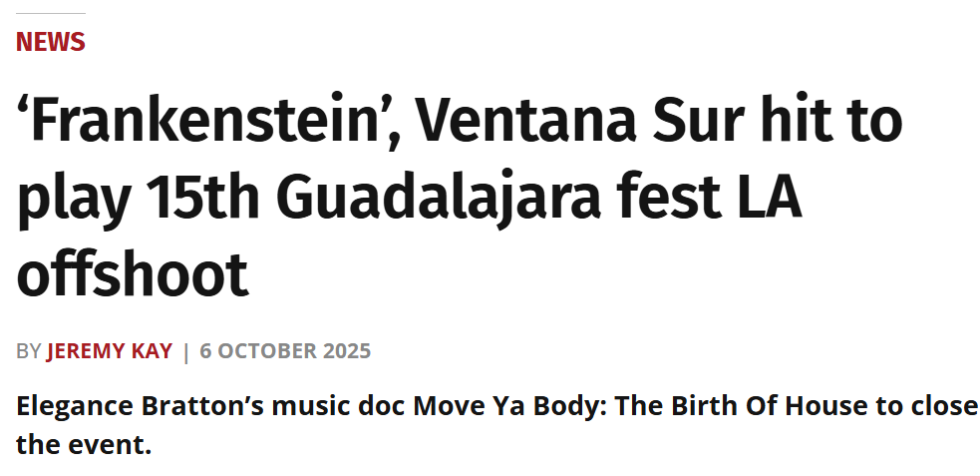The image size is (980, 476).
Task: Click 'the event.' at the subheading's end
Action: tap(84, 443)
